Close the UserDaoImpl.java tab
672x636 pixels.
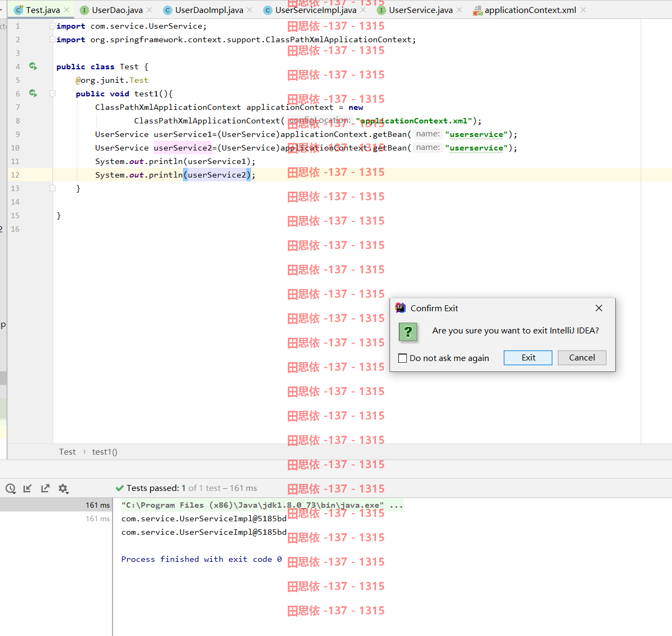(249, 10)
